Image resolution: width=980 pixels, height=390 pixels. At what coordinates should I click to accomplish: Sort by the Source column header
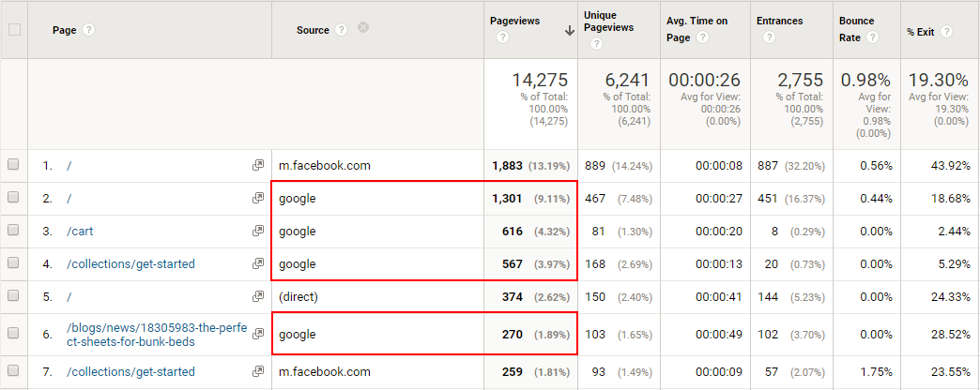tap(313, 30)
